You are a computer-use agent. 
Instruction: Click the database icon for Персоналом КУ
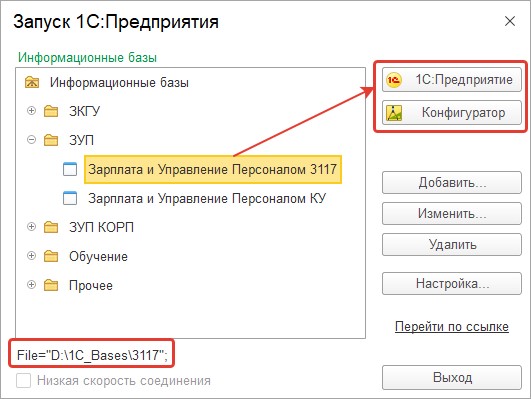70,198
